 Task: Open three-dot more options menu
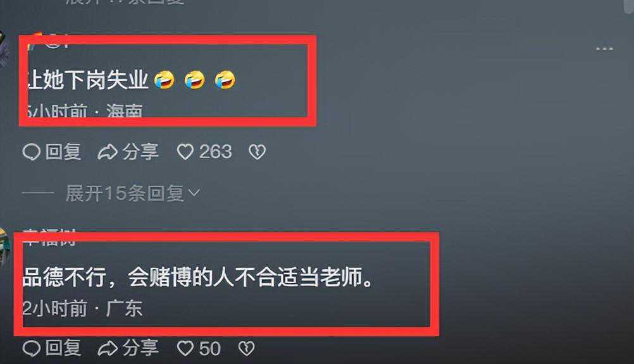pos(604,49)
